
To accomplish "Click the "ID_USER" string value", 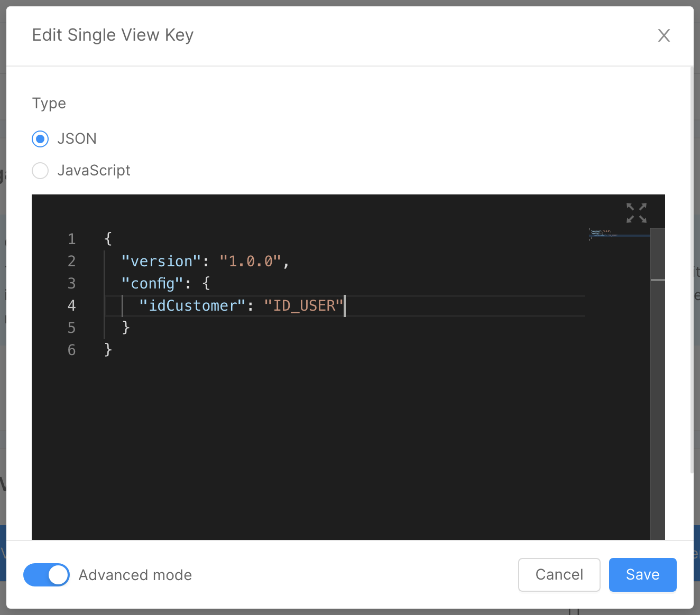I will (x=304, y=306).
